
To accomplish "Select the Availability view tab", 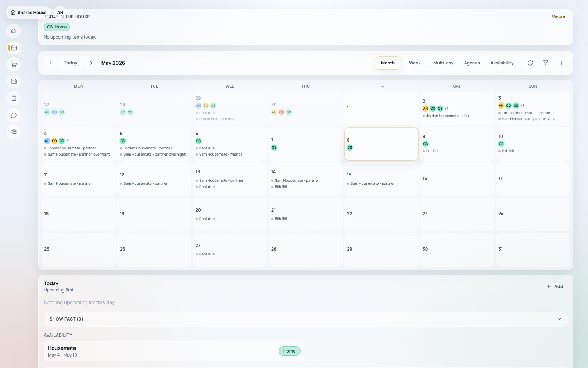I will pos(502,63).
